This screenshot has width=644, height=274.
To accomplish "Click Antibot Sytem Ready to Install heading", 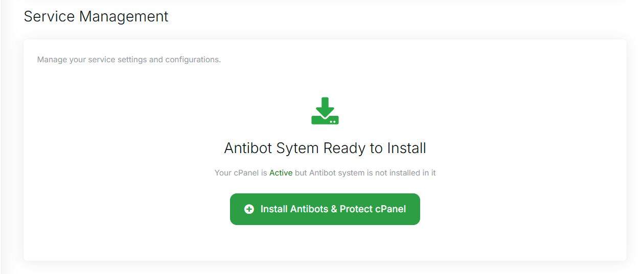I will (325, 148).
